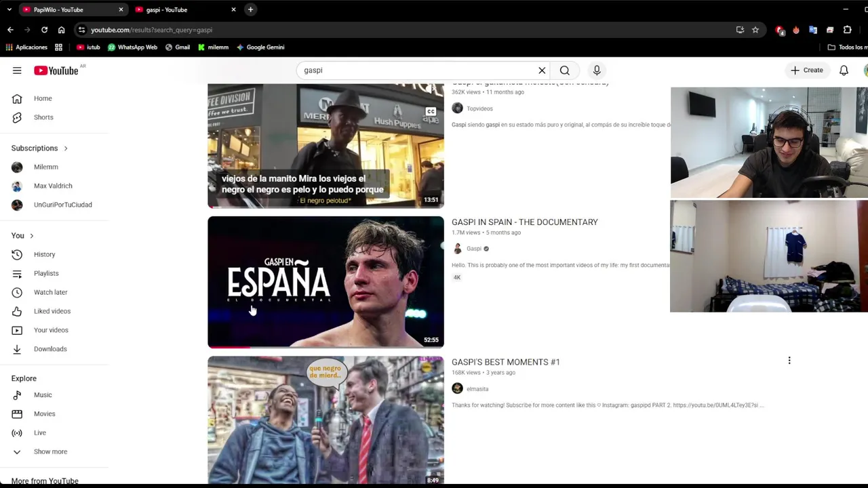This screenshot has width=868, height=488.
Task: Clear the search text with the X
Action: (x=542, y=70)
